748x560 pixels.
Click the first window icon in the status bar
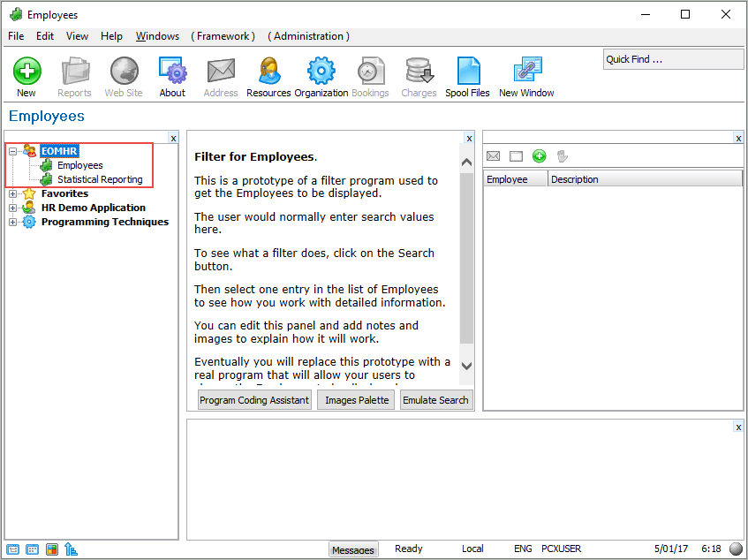[x=13, y=549]
